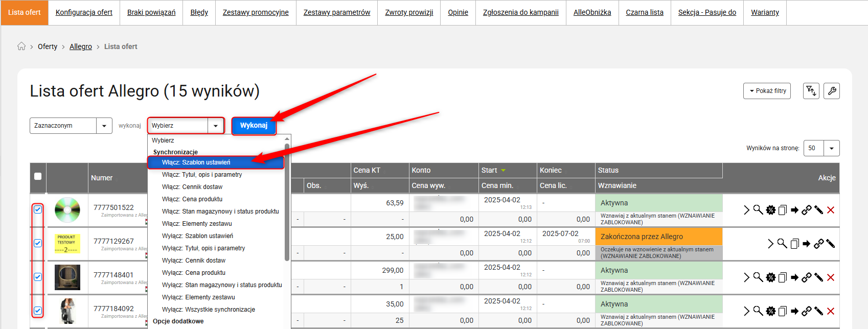868x329 pixels.
Task: Select 'Włącz: Cennik dostaw' option
Action: click(216, 187)
